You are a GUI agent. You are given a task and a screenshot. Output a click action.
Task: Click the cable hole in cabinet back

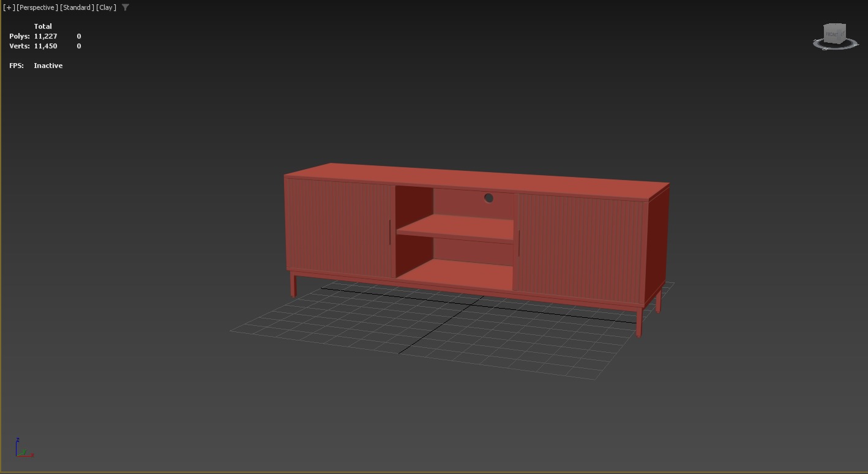[488, 198]
